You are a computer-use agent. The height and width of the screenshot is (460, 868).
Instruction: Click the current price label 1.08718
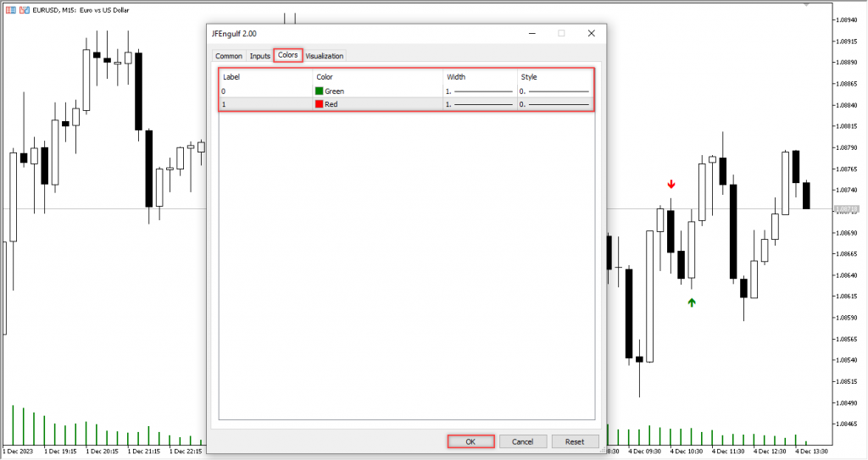(847, 209)
